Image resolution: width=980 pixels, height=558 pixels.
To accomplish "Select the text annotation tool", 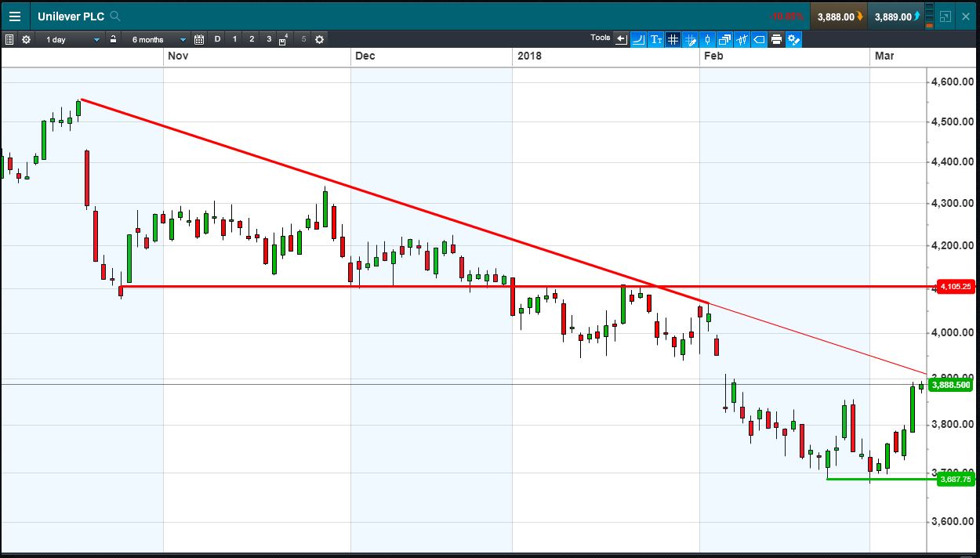I will (x=655, y=39).
